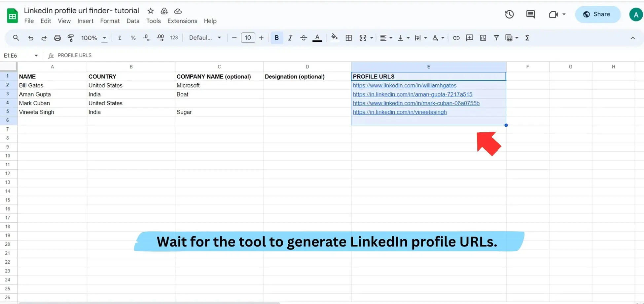
Task: Open the File menu
Action: (29, 21)
